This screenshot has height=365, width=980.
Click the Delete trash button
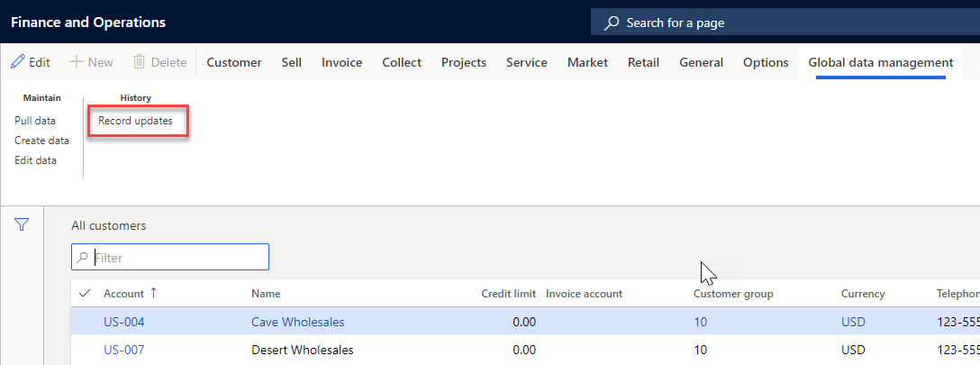(x=160, y=62)
